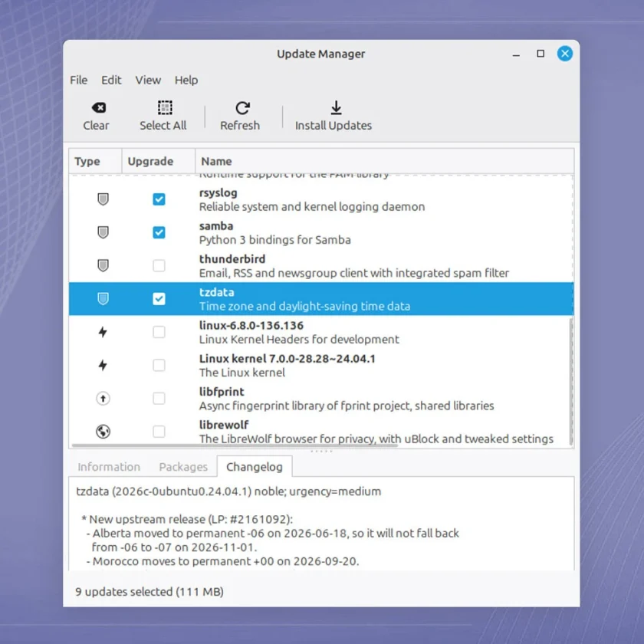The image size is (644, 644).
Task: Select the libfprint row name
Action: pos(222,392)
